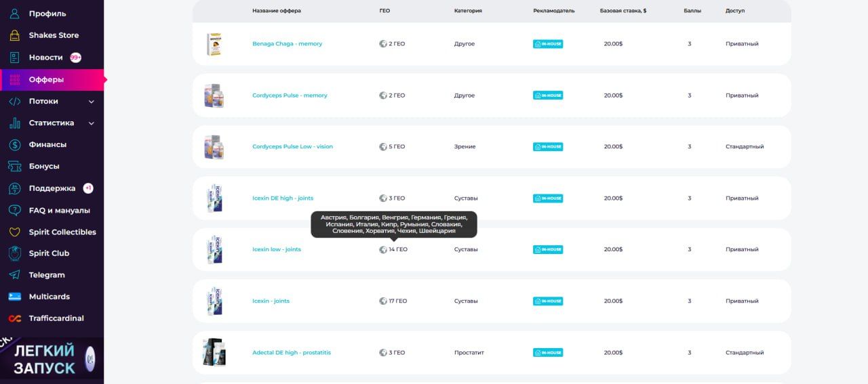Viewport: 868px width, 384px height.
Task: Click the Легкий запуск promo banner
Action: (x=52, y=360)
